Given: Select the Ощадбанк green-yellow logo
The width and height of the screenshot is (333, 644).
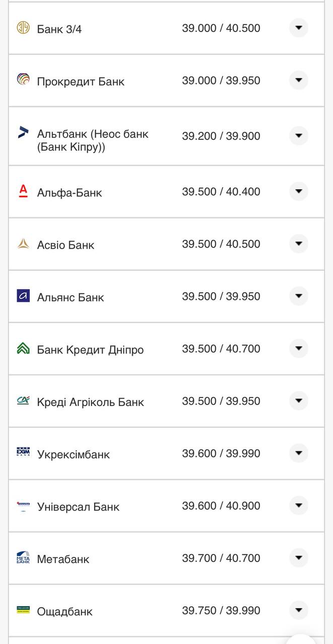Looking at the screenshot, I should pyautogui.click(x=22, y=611).
